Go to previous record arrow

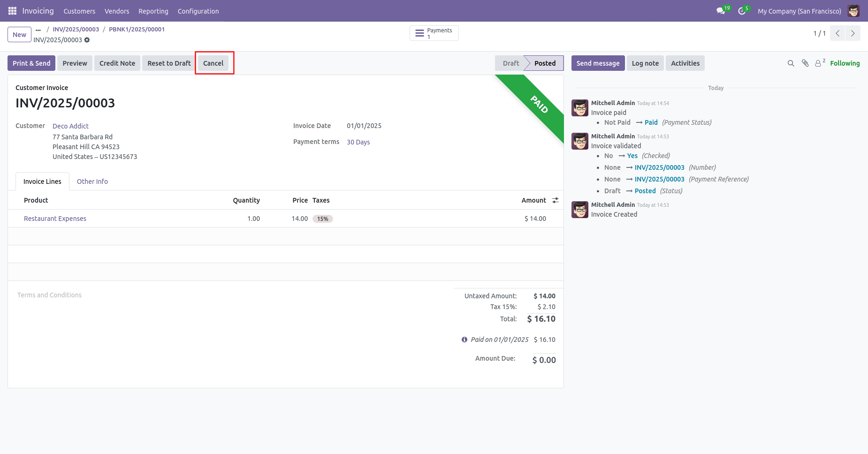coord(838,33)
